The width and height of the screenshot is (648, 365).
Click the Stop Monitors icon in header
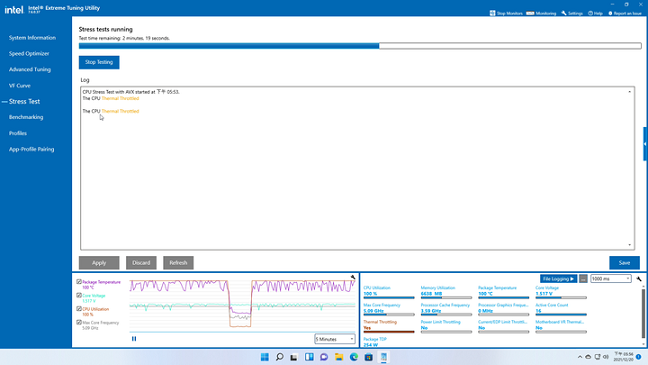pos(492,13)
